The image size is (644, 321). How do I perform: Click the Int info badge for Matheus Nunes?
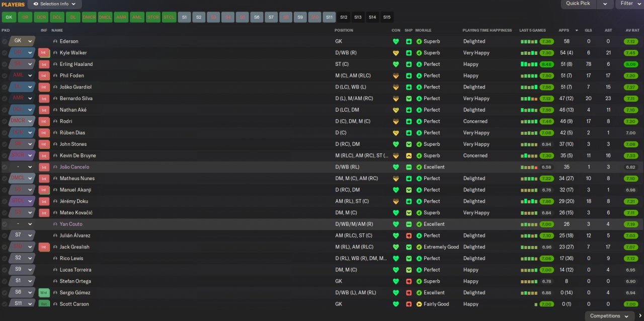[44, 179]
